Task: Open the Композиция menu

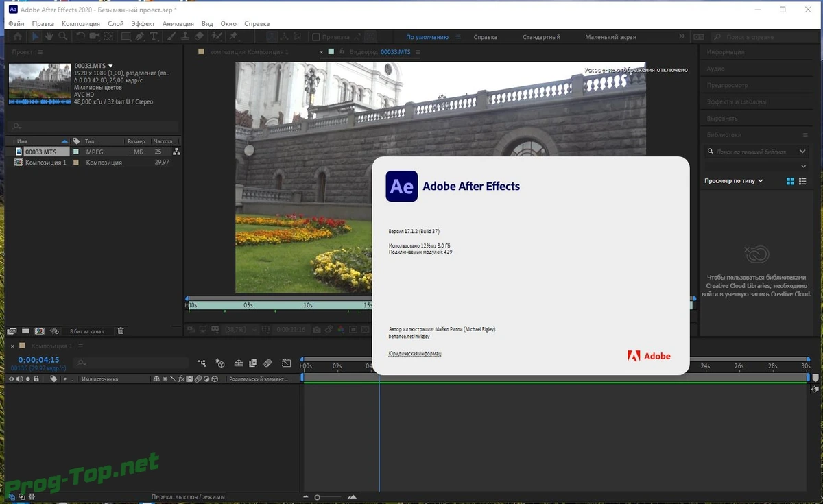Action: point(81,23)
